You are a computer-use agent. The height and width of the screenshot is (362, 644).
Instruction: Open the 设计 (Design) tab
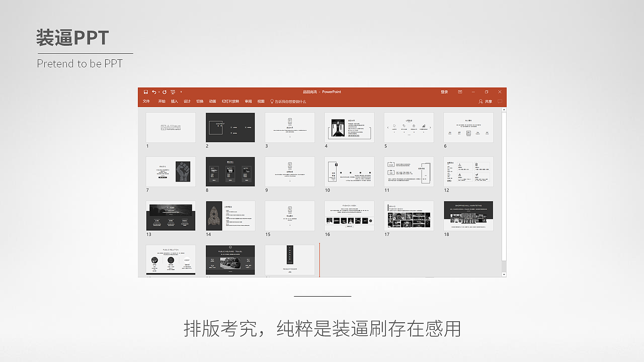188,102
